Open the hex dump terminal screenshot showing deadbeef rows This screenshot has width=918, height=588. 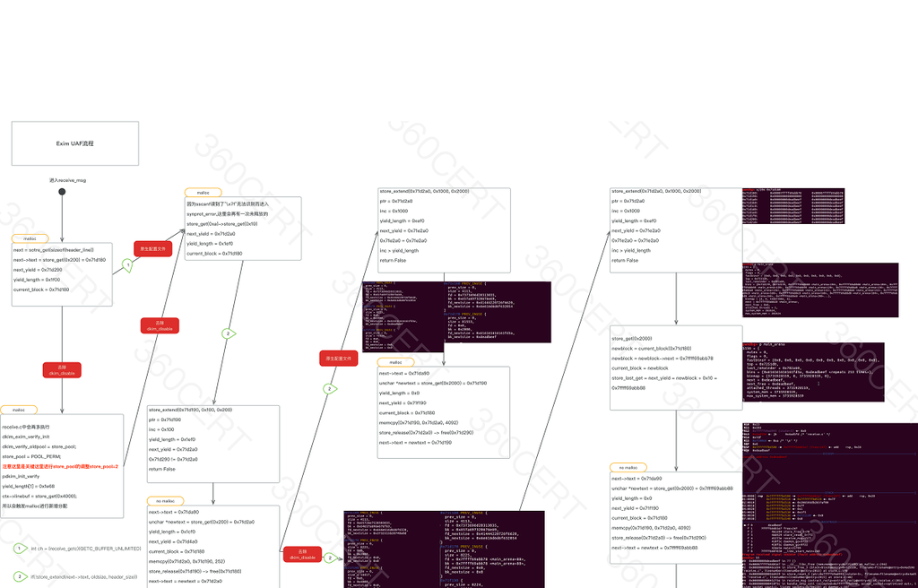click(x=793, y=206)
